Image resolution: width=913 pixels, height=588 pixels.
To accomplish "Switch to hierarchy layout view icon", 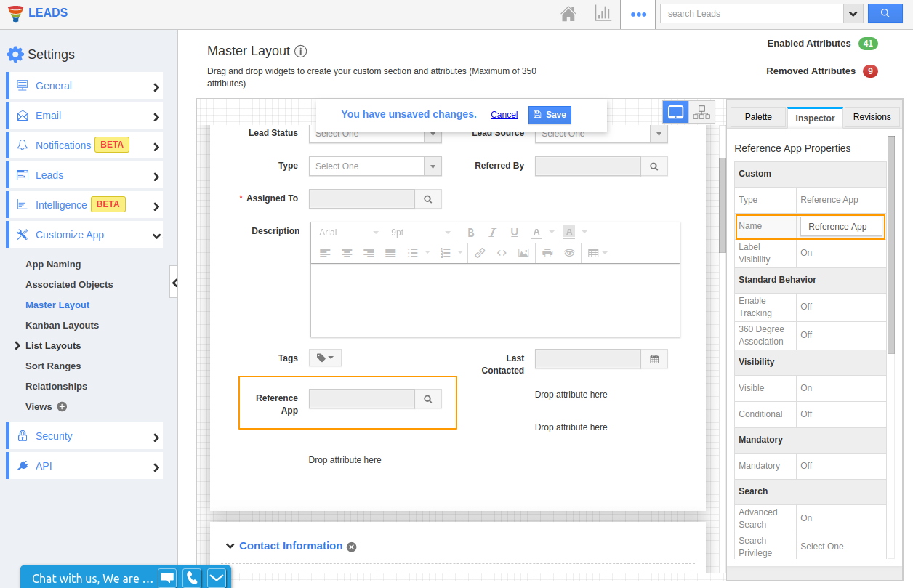I will click(701, 113).
